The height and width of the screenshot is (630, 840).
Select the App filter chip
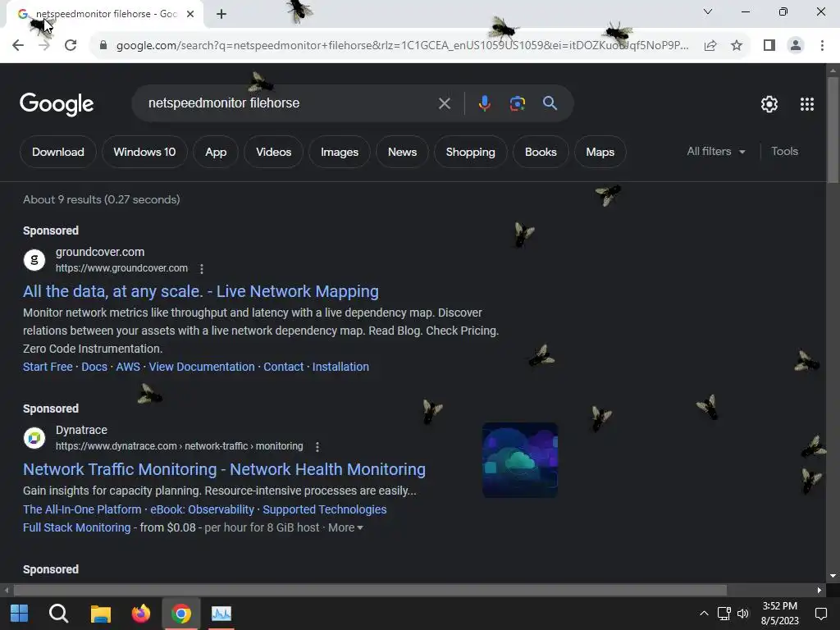(x=216, y=152)
